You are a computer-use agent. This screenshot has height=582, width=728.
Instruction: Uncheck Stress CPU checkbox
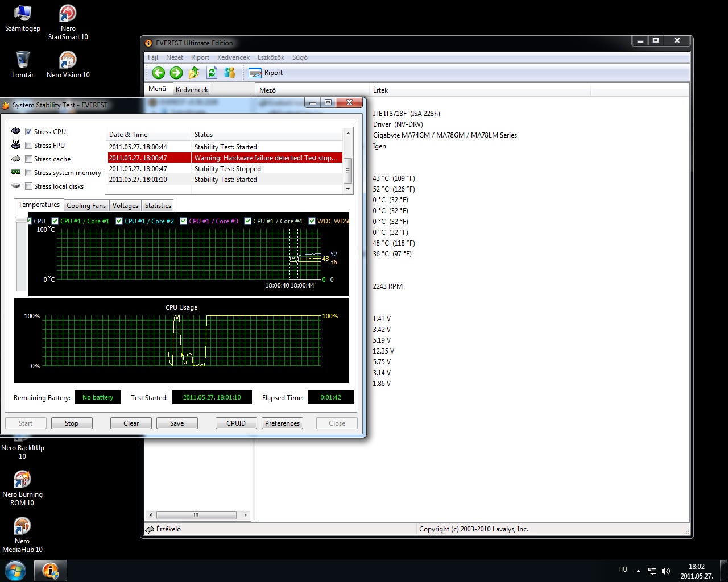[28, 131]
